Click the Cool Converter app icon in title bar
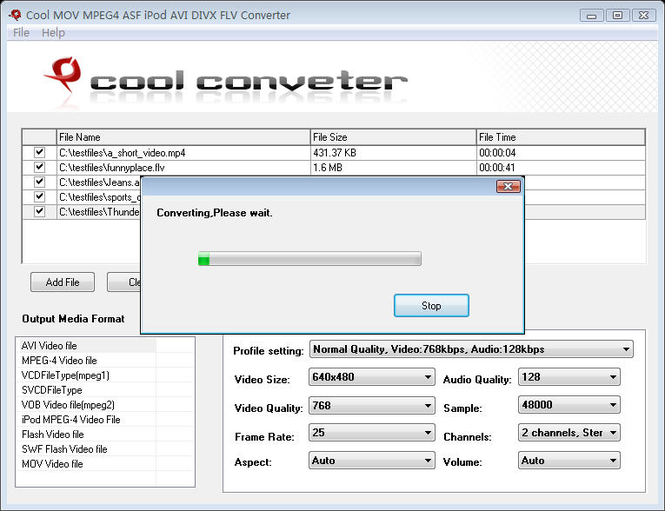665x511 pixels. [15, 15]
